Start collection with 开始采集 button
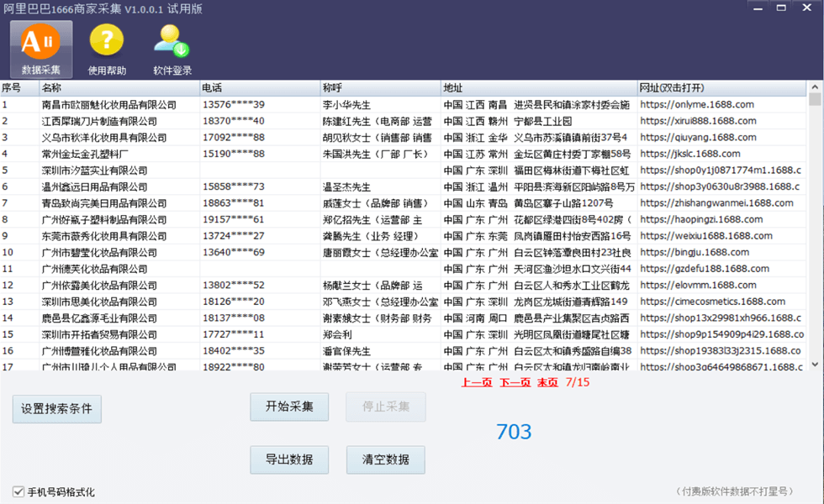Screen dimensions: 824x504 [289, 407]
